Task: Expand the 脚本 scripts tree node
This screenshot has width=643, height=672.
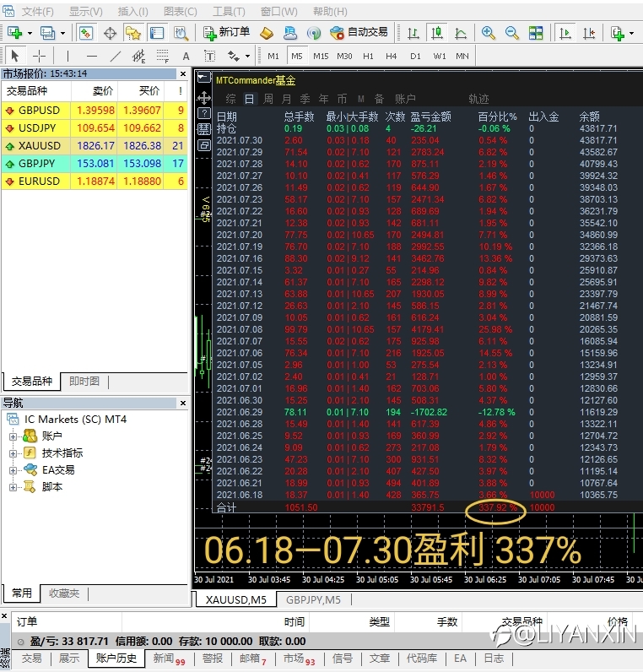Action: 13,487
